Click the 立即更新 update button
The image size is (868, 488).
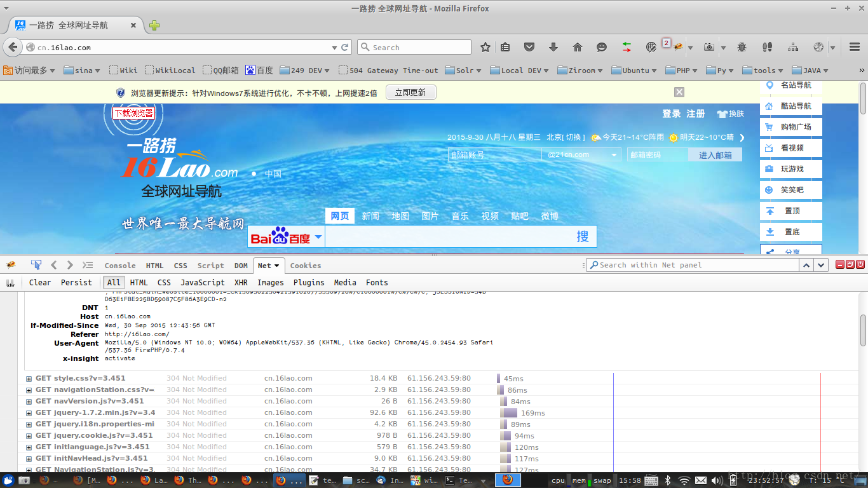coord(410,92)
